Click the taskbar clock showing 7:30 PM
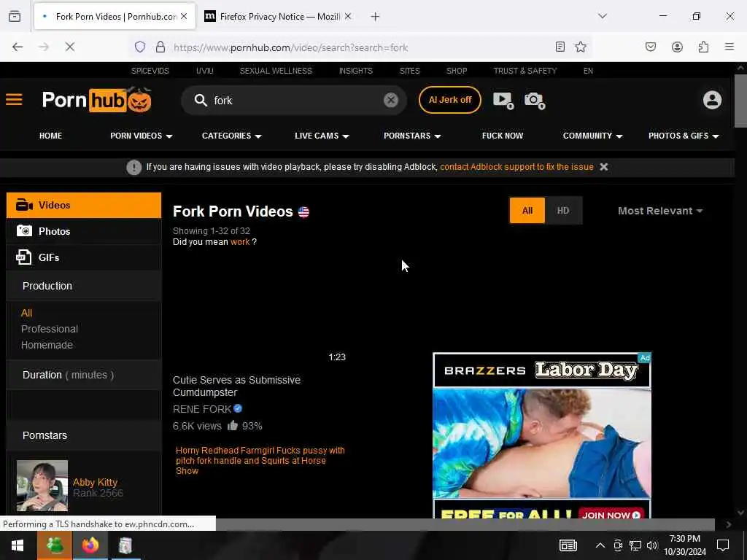 [684, 545]
